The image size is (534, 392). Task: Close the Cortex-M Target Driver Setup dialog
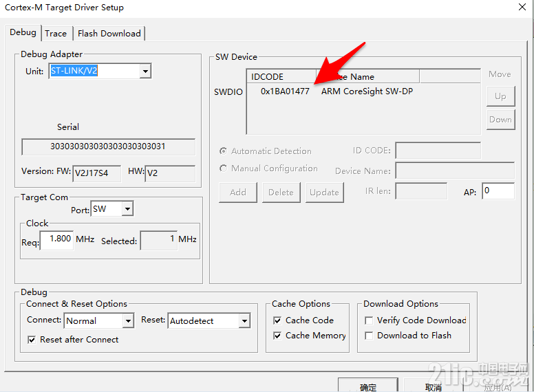522,7
